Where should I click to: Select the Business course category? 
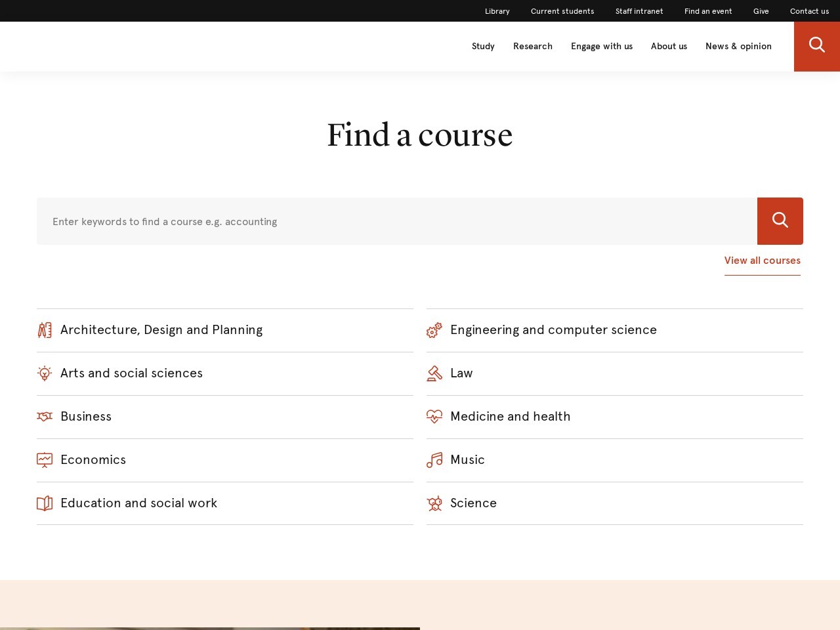point(225,417)
